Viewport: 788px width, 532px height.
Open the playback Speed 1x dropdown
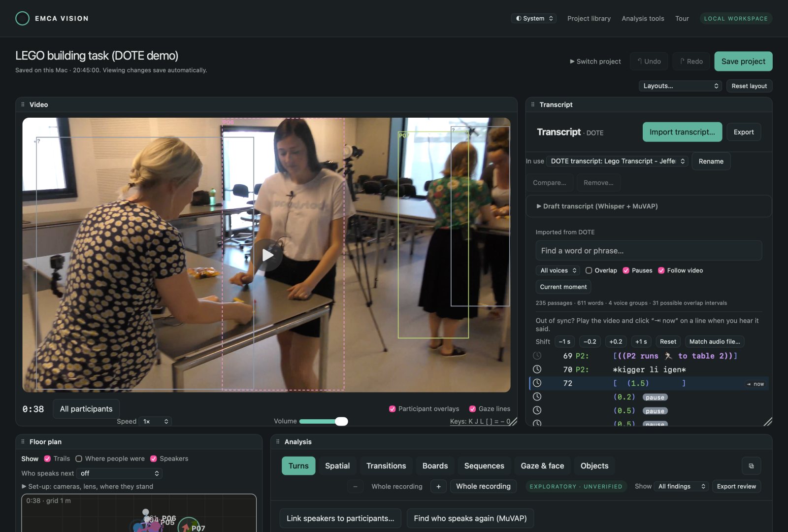tap(155, 422)
